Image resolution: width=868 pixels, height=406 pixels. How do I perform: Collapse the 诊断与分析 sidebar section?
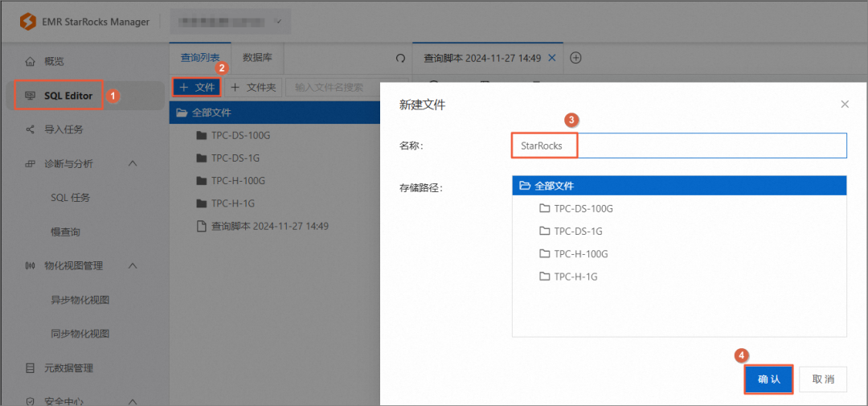pos(133,164)
